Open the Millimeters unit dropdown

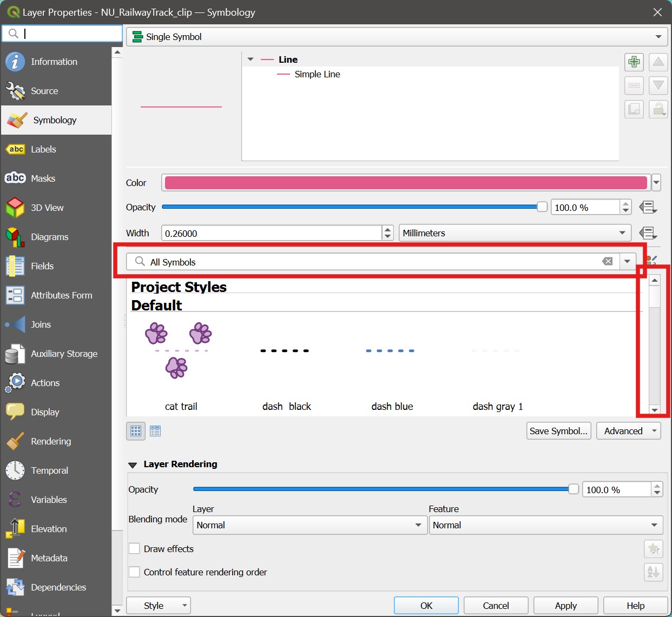coord(515,233)
